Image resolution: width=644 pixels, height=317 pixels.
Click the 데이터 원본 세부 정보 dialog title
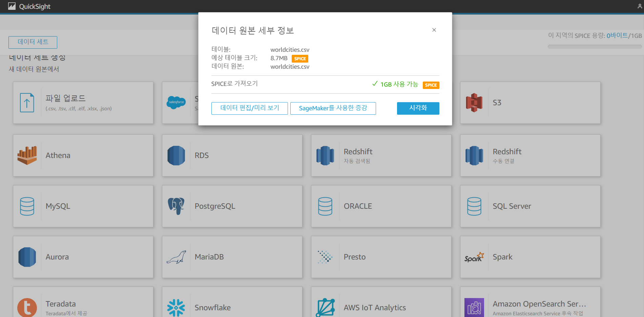253,30
